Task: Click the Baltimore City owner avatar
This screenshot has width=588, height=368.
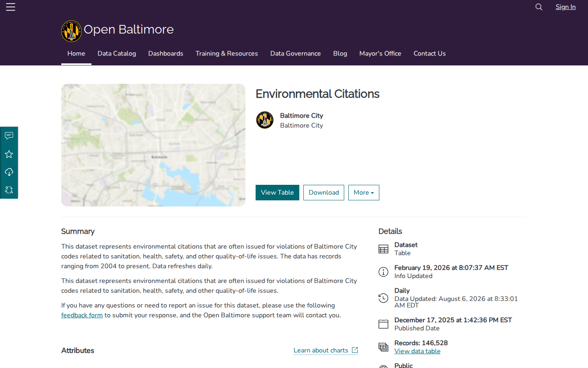Action: 265,120
